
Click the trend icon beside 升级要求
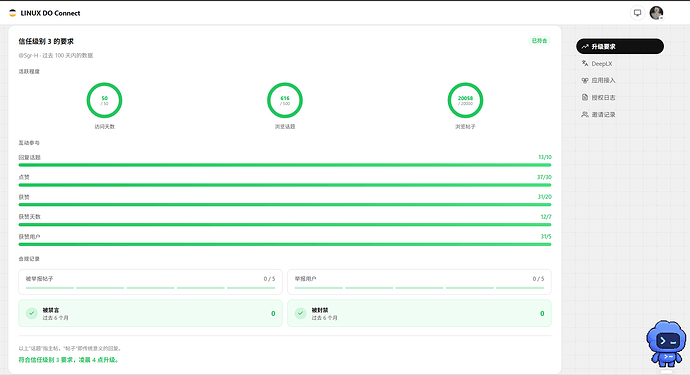tap(585, 46)
